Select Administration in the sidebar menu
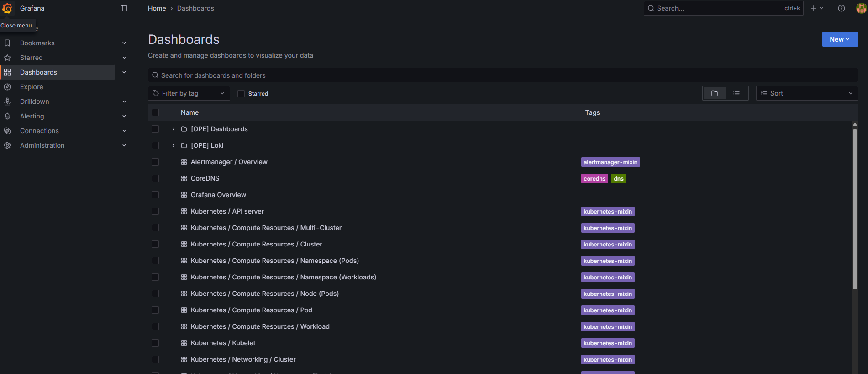 tap(42, 145)
